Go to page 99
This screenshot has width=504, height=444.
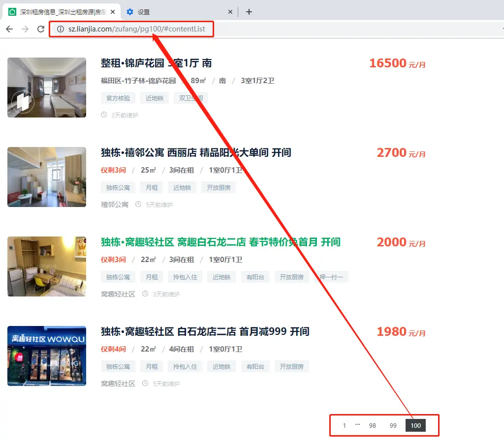[x=393, y=425]
